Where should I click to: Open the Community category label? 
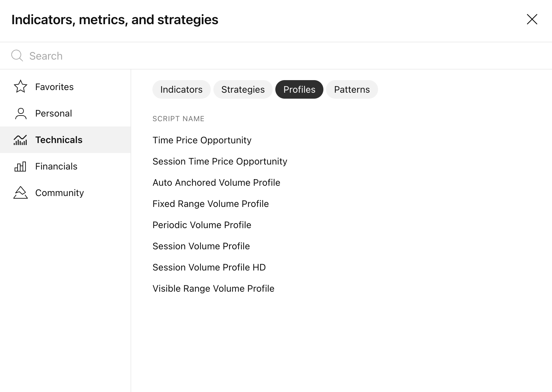coord(60,193)
